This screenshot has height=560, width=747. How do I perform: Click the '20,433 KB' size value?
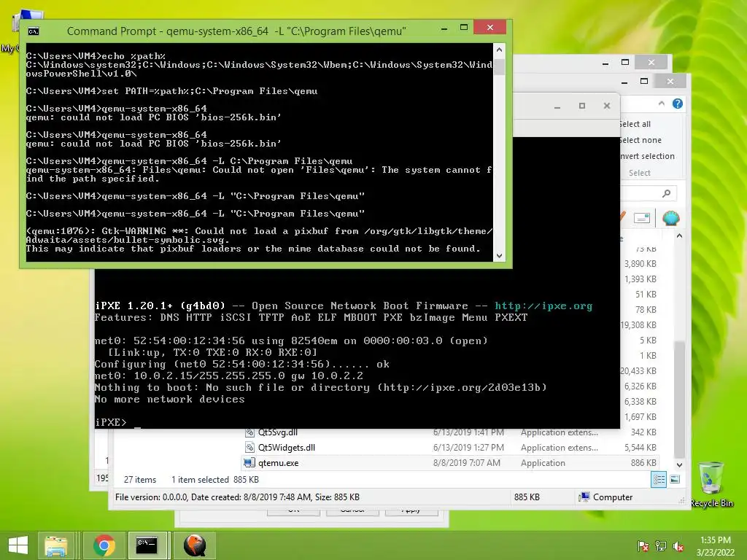click(638, 370)
